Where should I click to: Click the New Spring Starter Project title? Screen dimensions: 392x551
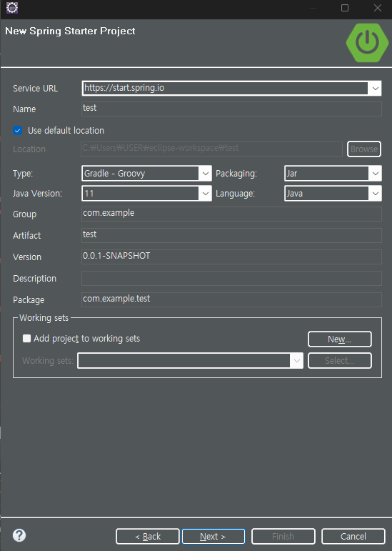pos(70,31)
